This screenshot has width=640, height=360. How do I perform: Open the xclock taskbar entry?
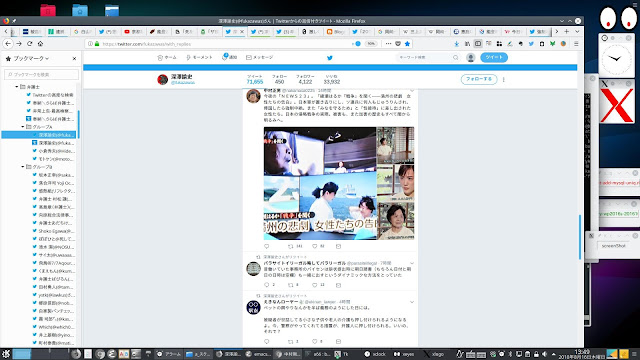click(x=376, y=354)
